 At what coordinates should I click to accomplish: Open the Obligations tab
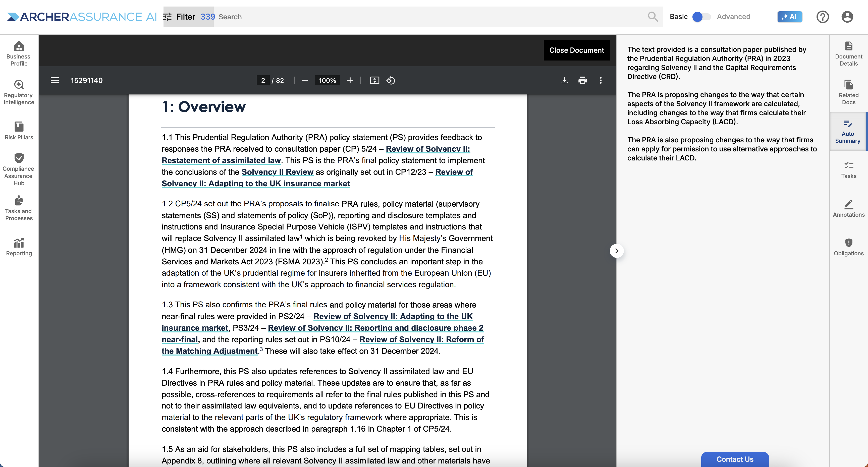click(x=848, y=247)
